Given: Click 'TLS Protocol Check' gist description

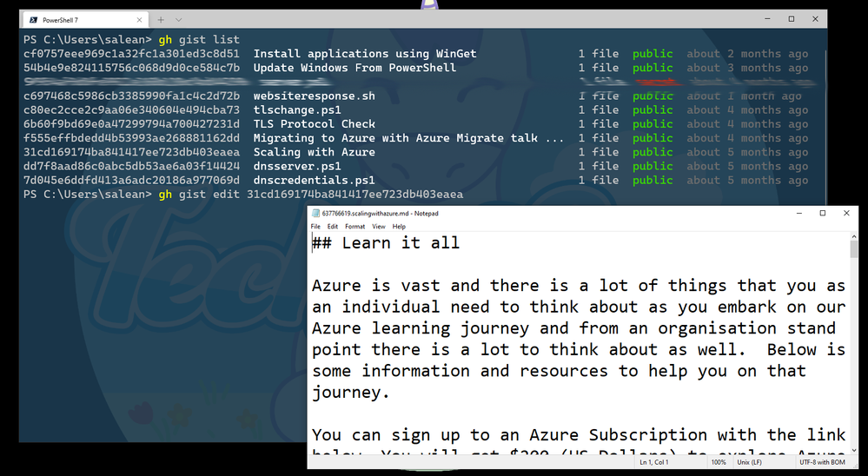Looking at the screenshot, I should [314, 124].
